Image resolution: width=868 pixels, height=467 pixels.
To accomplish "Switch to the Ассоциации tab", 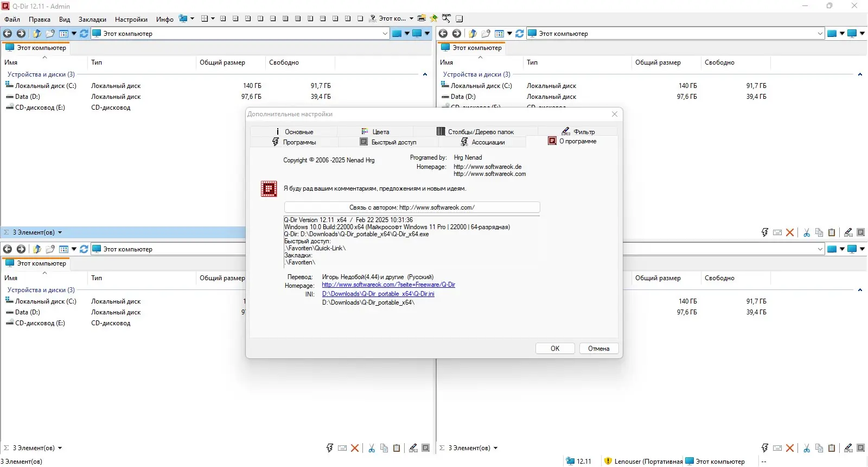I will coord(482,142).
